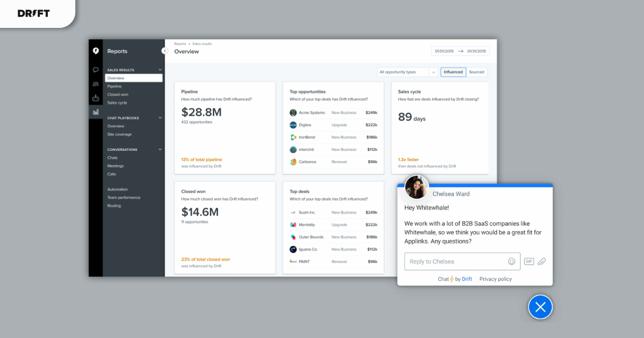Open Overview under Chat Playbooks
This screenshot has width=644, height=338.
coord(115,126)
